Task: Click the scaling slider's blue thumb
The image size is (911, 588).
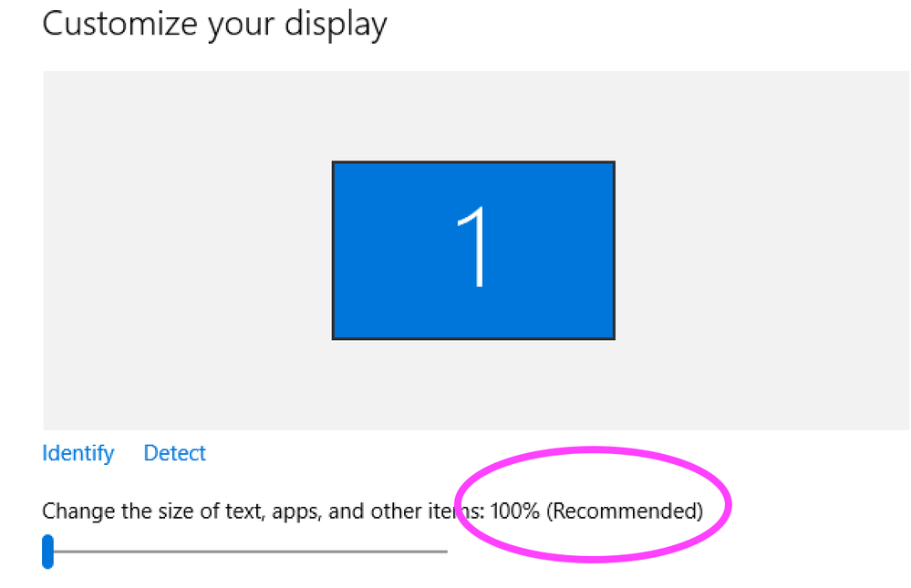Action: [48, 552]
